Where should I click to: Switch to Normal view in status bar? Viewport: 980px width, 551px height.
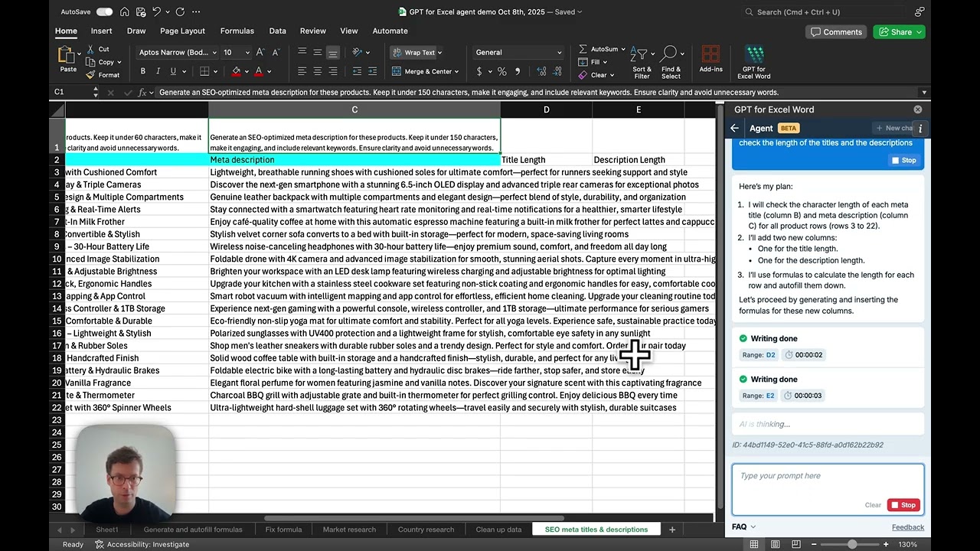754,544
